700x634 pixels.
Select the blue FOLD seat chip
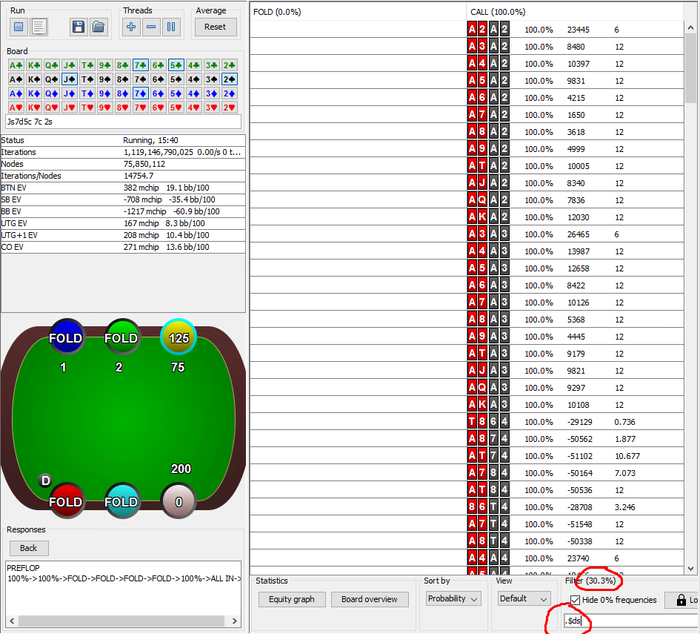[x=66, y=338]
